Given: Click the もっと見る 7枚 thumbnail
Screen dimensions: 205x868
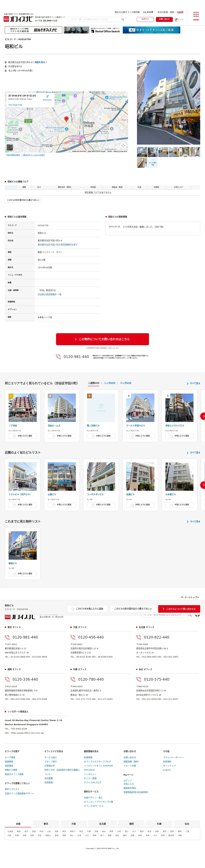Looking at the screenshot, I should [x=152, y=162].
